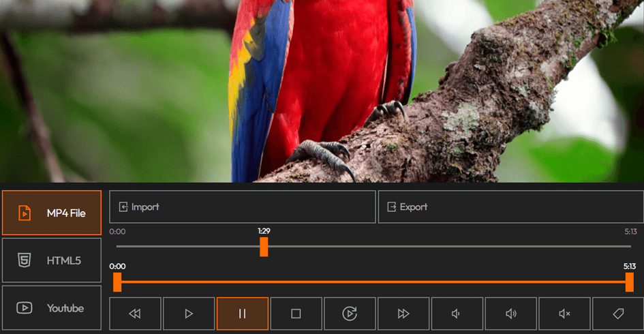Raise the volume with the volume up icon
644x334 pixels.
tap(510, 314)
